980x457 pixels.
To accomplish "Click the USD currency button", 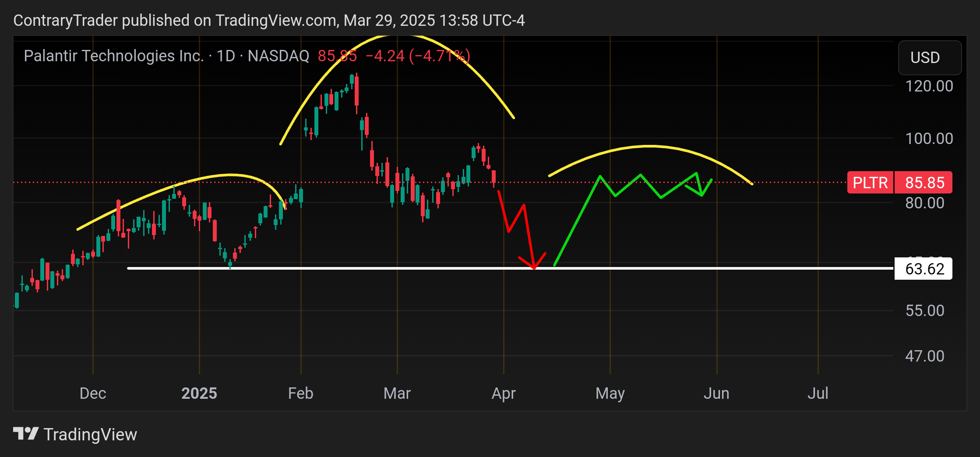I will click(930, 58).
